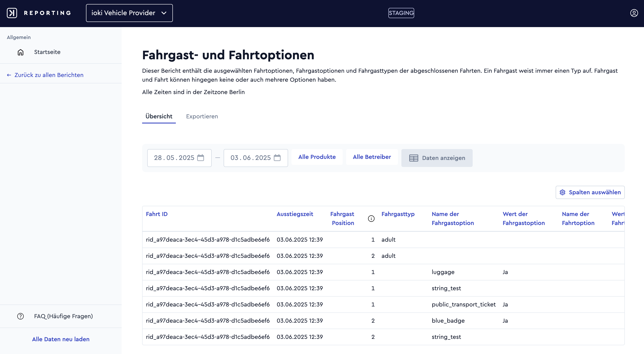644x354 pixels.
Task: Click the start date field 28.05.2025
Action: click(179, 158)
